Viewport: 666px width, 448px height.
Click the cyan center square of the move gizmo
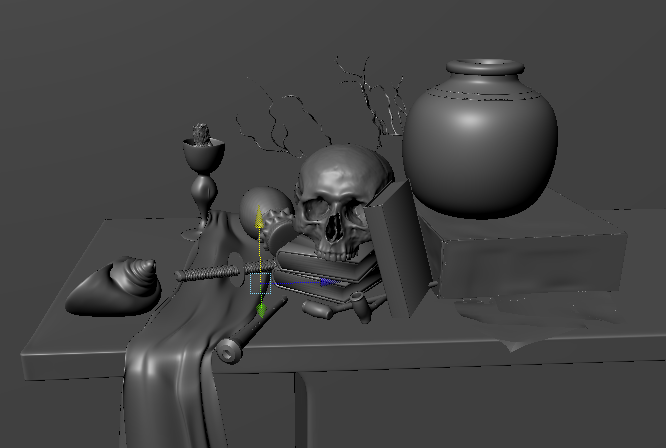[x=260, y=283]
